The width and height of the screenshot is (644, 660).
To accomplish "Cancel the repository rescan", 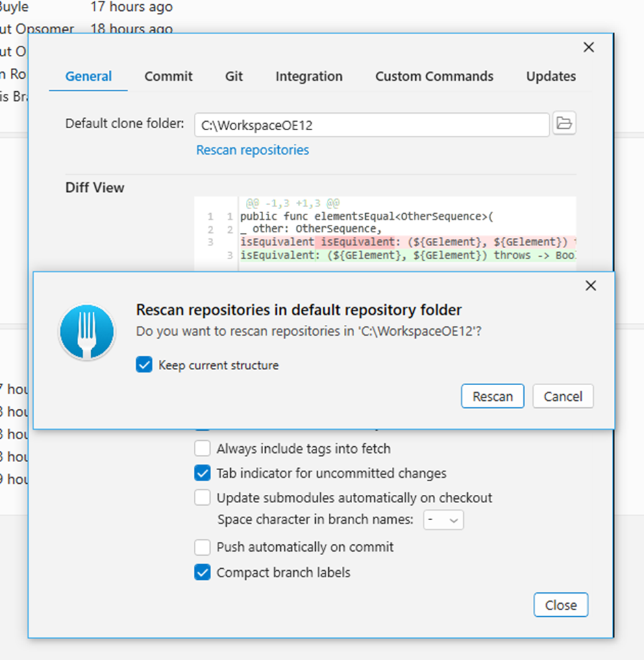I will (x=562, y=396).
